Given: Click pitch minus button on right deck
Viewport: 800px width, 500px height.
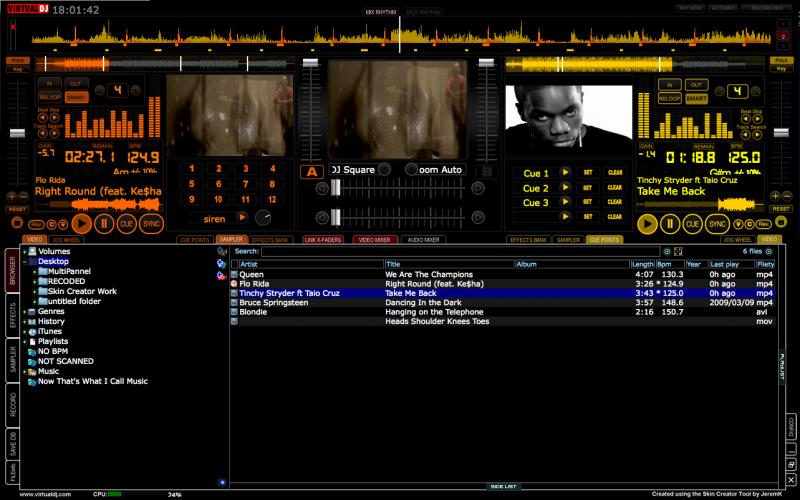Looking at the screenshot, I should pyautogui.click(x=787, y=196).
